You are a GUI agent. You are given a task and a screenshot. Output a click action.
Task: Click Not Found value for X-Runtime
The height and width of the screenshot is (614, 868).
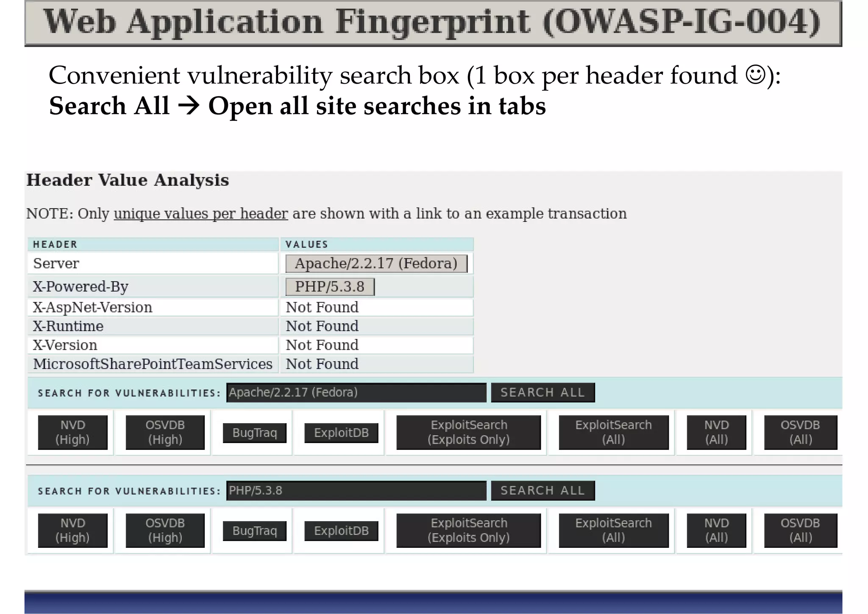pyautogui.click(x=377, y=326)
